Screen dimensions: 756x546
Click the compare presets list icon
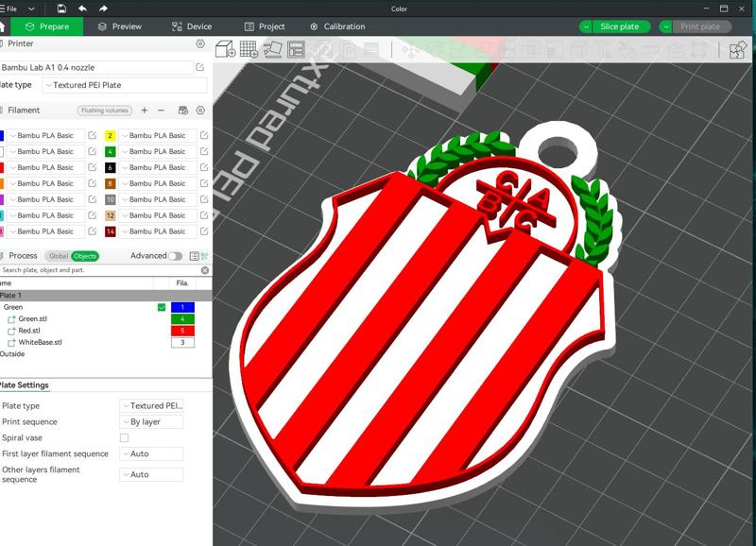point(194,256)
